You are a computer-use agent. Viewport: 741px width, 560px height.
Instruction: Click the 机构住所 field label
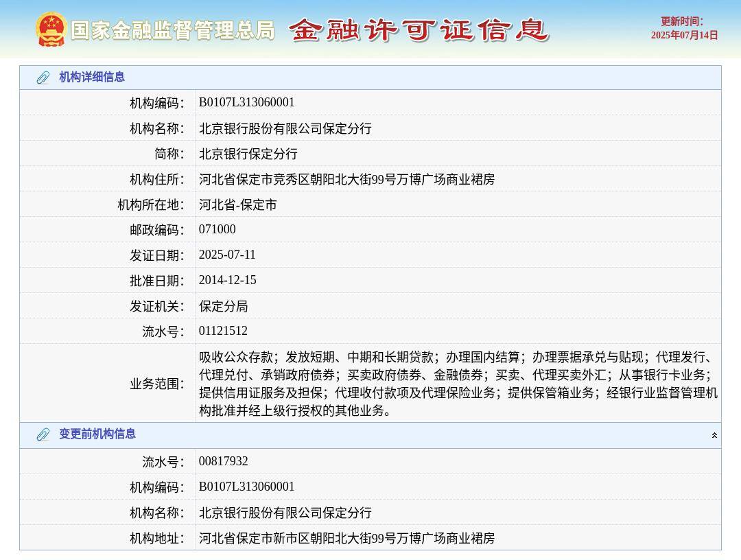(157, 179)
